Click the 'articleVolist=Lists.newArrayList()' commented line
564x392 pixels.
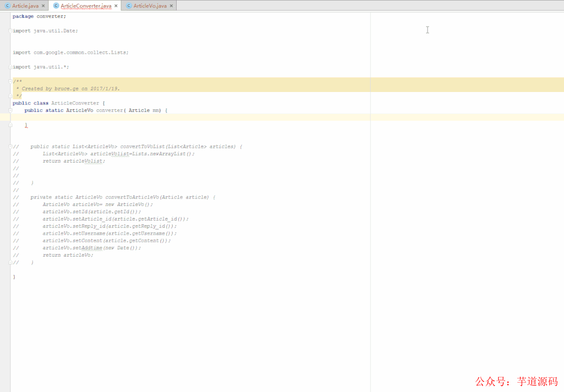(118, 154)
